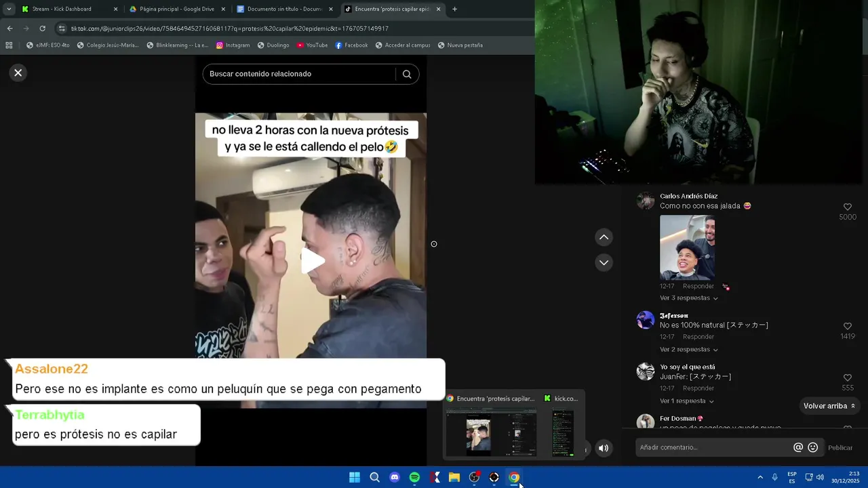Switch the ESP ES input language
Screen dimensions: 868x488
[792, 477]
